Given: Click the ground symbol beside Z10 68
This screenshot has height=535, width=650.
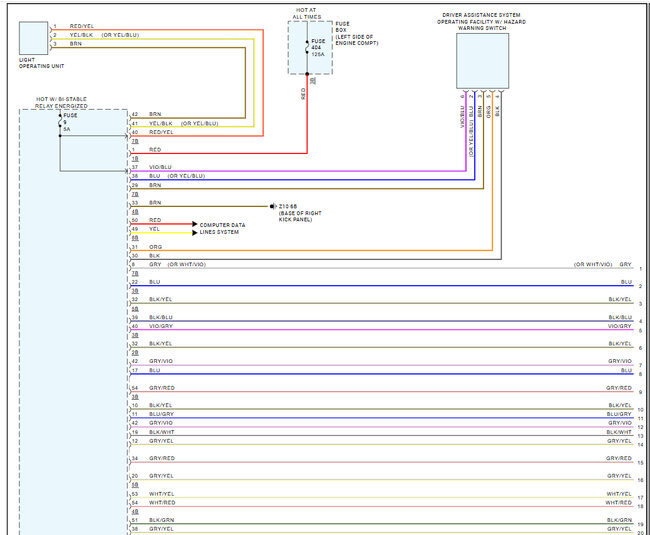Looking at the screenshot, I should pos(273,206).
